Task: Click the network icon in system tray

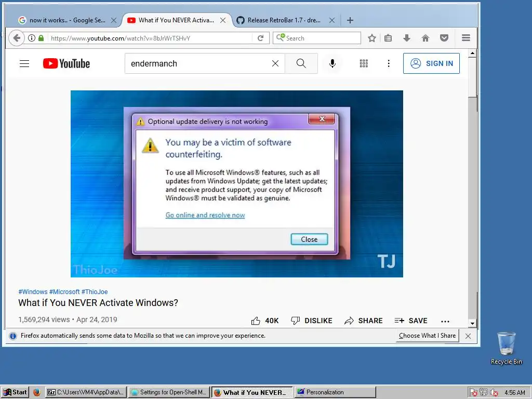Action: click(484, 393)
